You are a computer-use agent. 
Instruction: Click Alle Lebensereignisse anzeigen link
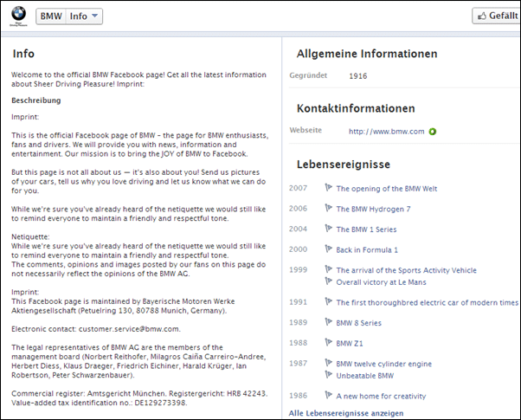346,413
